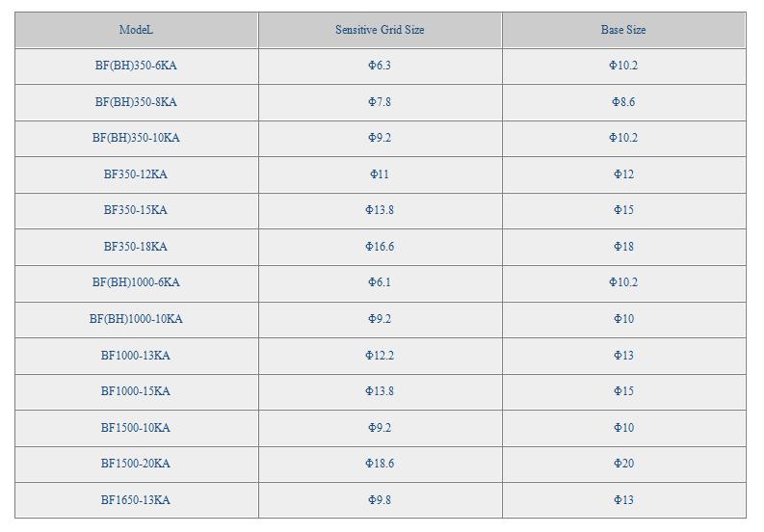Click the Φ18 base size value

(x=623, y=247)
